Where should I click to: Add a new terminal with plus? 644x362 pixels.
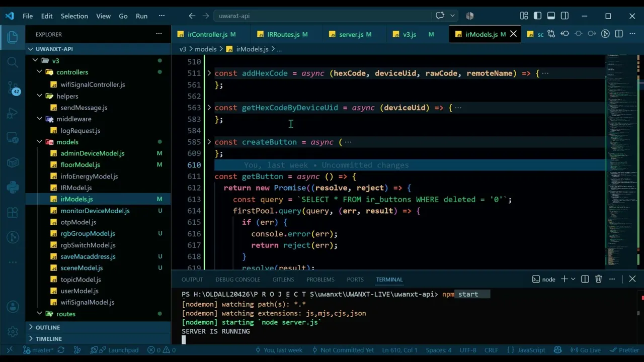(565, 279)
